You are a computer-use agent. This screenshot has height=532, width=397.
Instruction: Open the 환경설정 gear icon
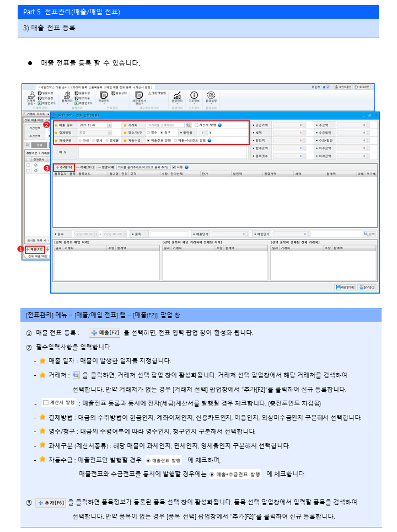pyautogui.click(x=211, y=97)
